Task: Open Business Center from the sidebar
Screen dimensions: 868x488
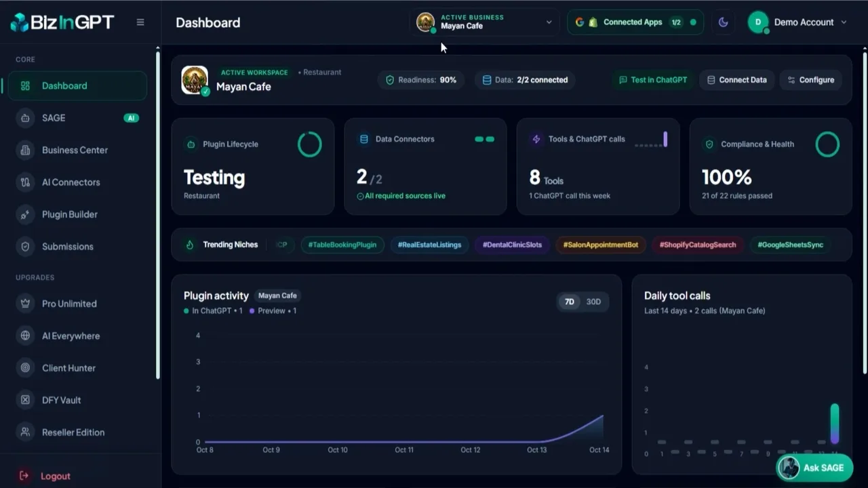Action: 77,150
